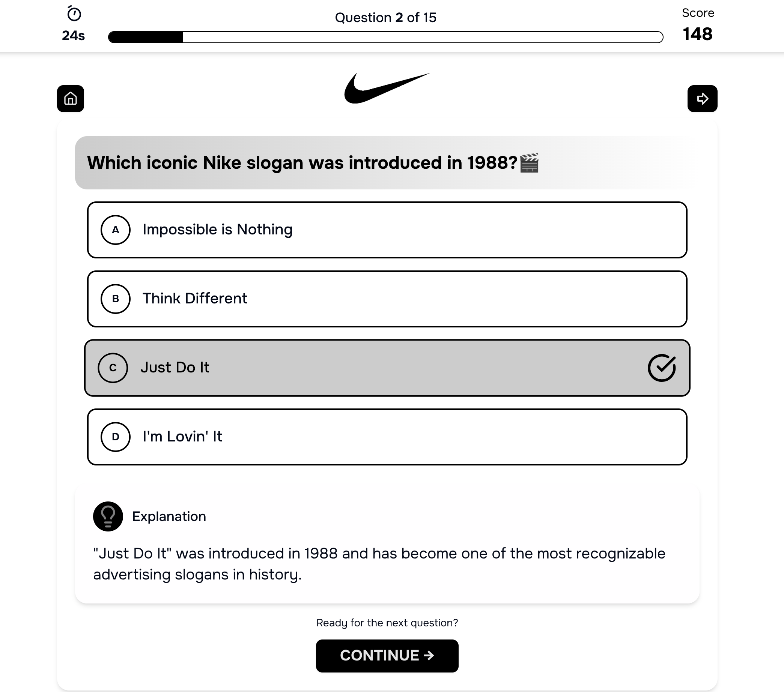Open the next question with Continue
This screenshot has height=692, width=784.
click(x=387, y=656)
